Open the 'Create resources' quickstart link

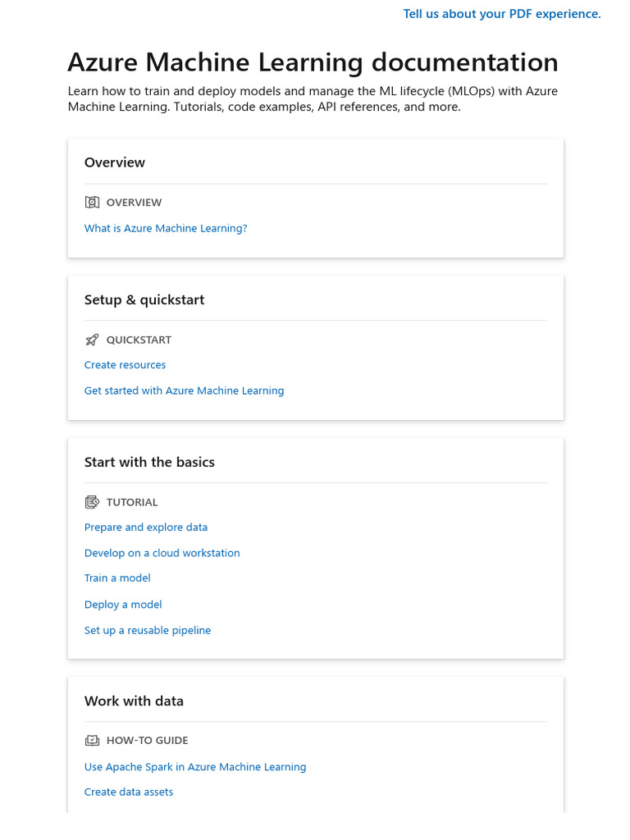click(125, 365)
